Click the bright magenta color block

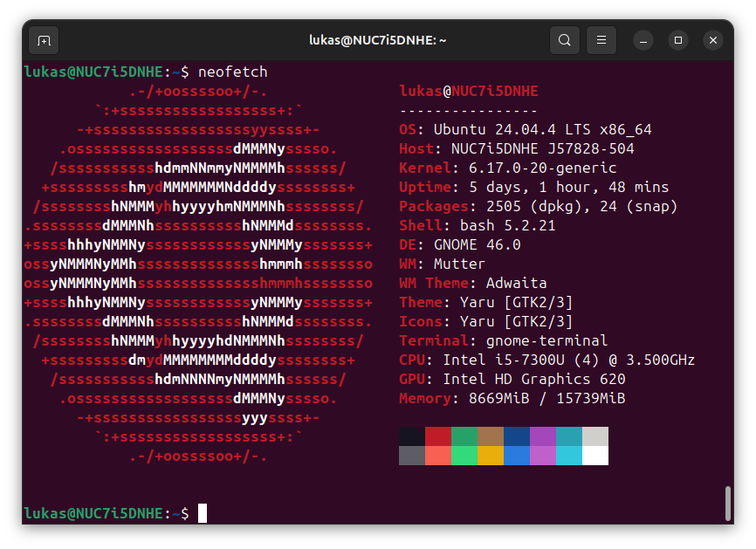pyautogui.click(x=543, y=456)
